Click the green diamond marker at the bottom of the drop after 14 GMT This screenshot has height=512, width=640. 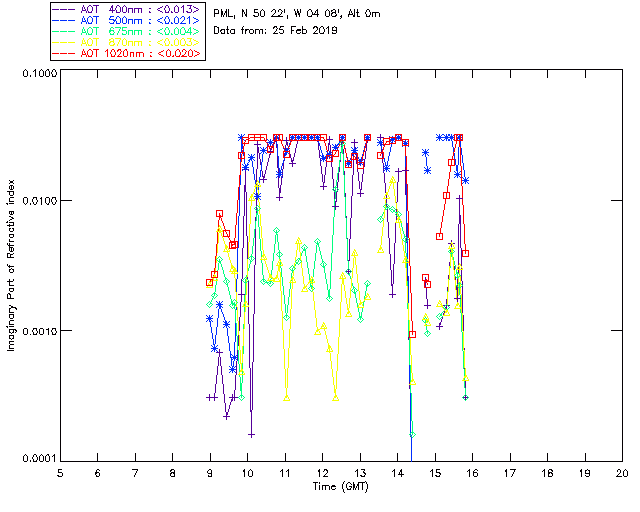coord(413,434)
